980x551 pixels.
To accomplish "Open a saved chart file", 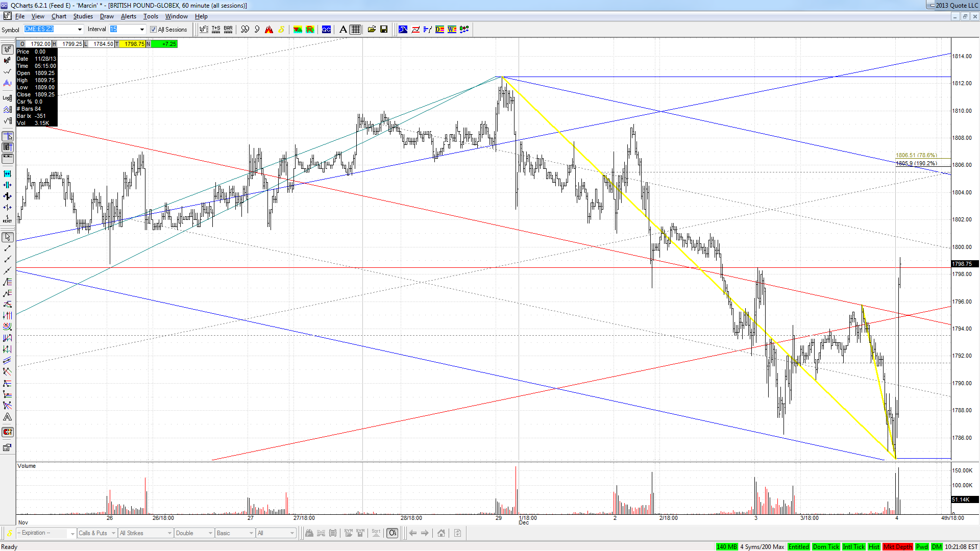I will (372, 30).
